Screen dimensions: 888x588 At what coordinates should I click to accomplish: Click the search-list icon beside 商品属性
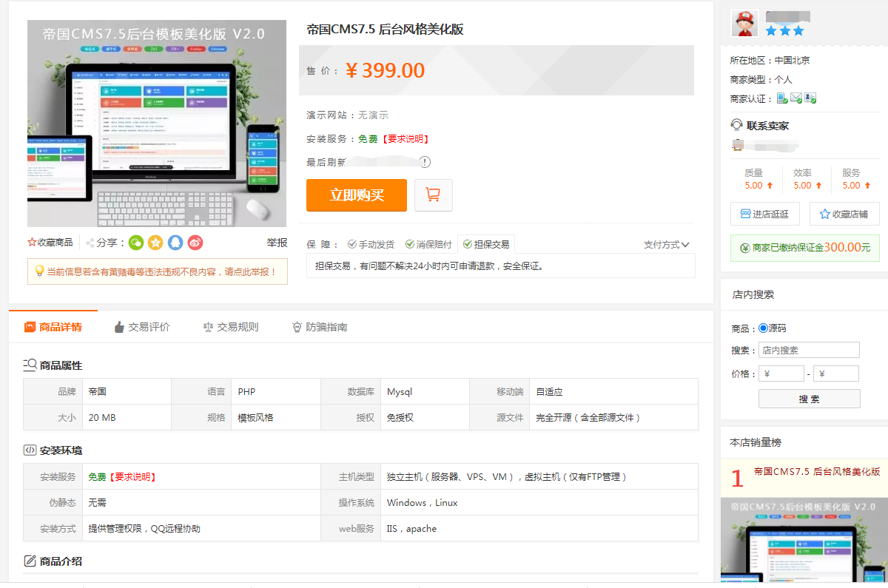(x=30, y=365)
